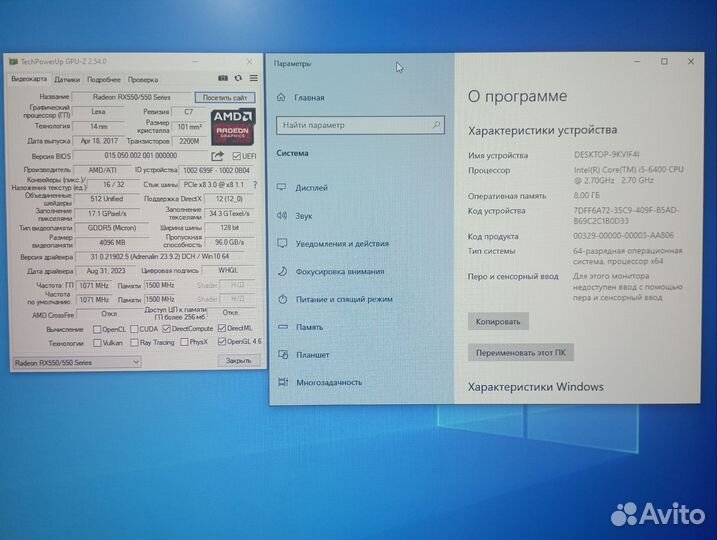The image size is (717, 540).
Task: Click the search magnifier in Найти параметр
Action: [x=436, y=124]
